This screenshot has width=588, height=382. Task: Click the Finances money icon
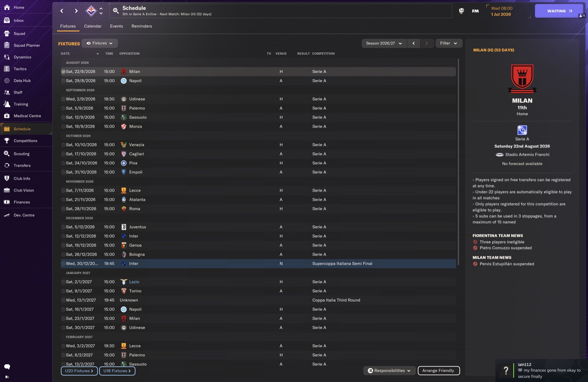click(7, 202)
